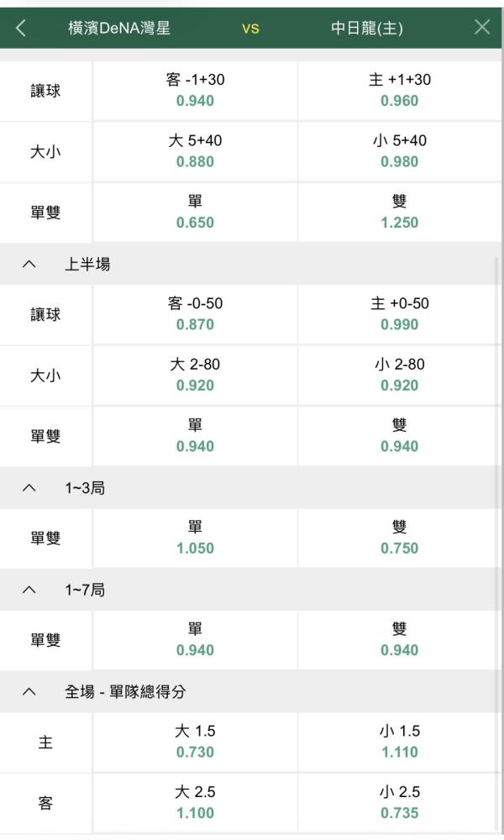Choose full-game 雙 odds 1.250
This screenshot has width=504, height=840.
(400, 213)
